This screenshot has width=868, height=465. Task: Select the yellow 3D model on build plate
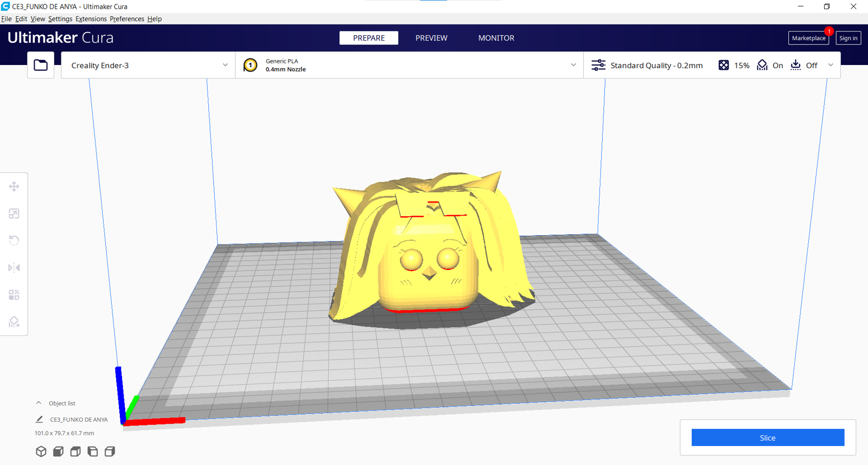tap(431, 249)
